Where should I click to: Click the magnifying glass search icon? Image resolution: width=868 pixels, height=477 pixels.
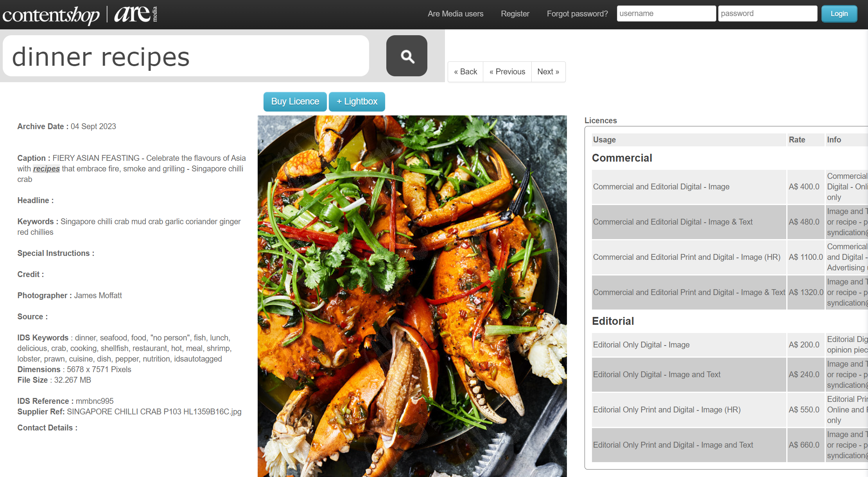[407, 56]
